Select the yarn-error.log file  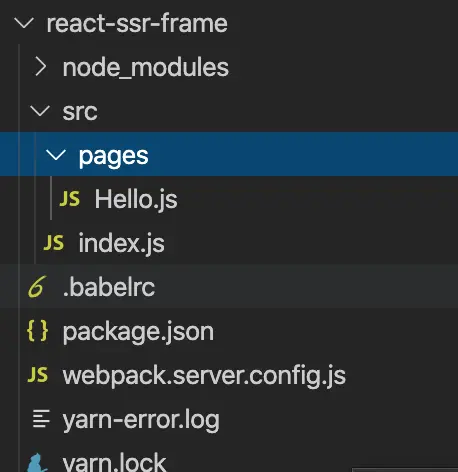(x=141, y=420)
